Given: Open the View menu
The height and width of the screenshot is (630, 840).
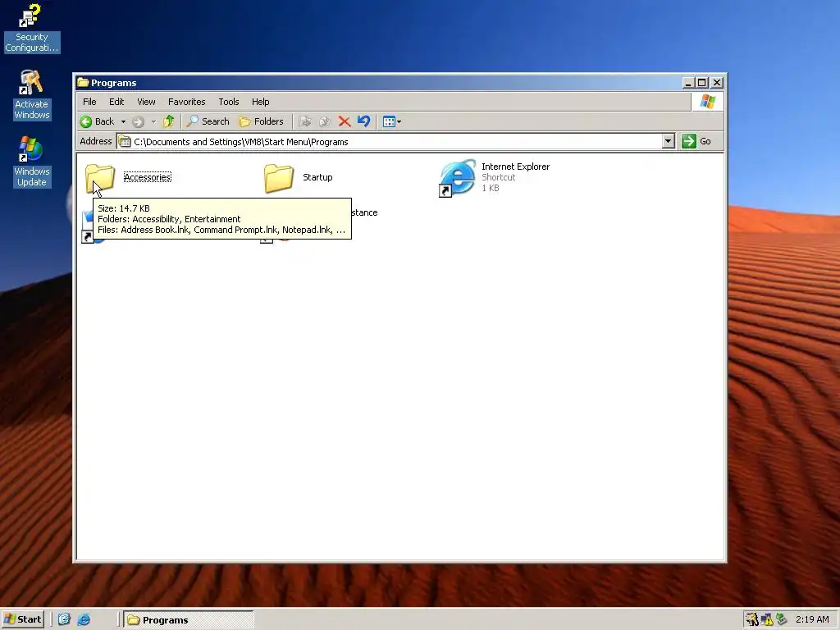Looking at the screenshot, I should tap(146, 102).
